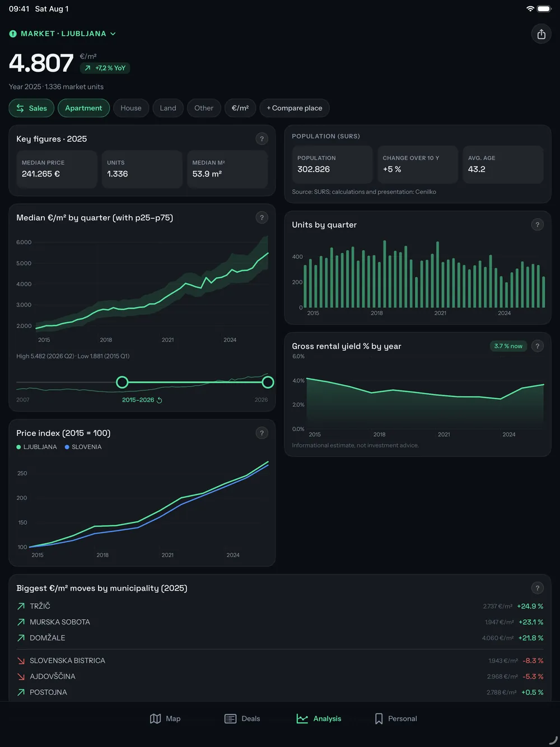Viewport: 560px width, 747px height.
Task: Click the Wi-Fi status icon
Action: [530, 8]
